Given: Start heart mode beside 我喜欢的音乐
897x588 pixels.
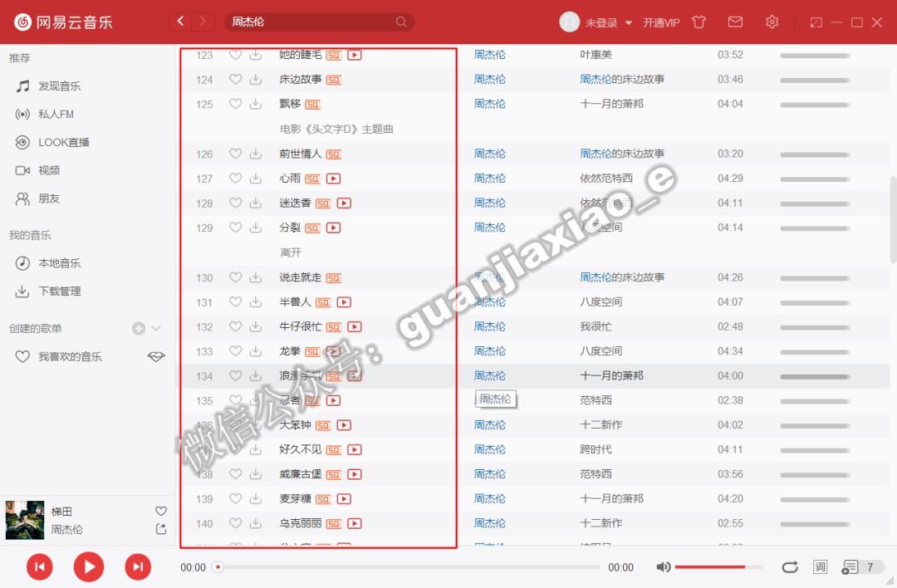Looking at the screenshot, I should pos(156,356).
